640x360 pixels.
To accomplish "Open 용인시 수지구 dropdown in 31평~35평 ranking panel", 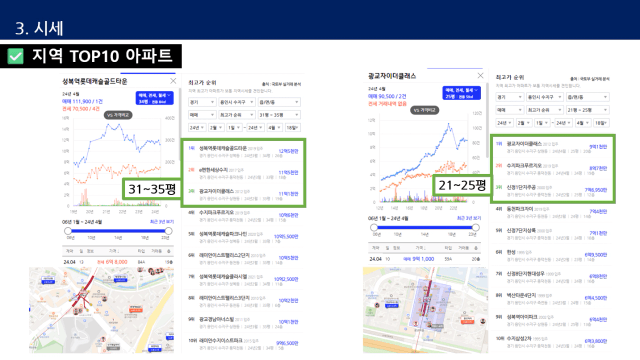I will (237, 102).
